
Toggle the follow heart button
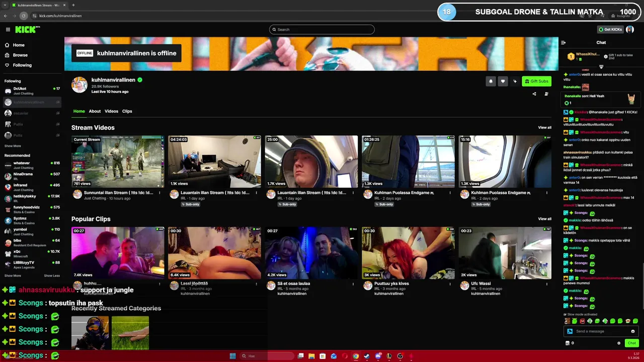pos(503,81)
